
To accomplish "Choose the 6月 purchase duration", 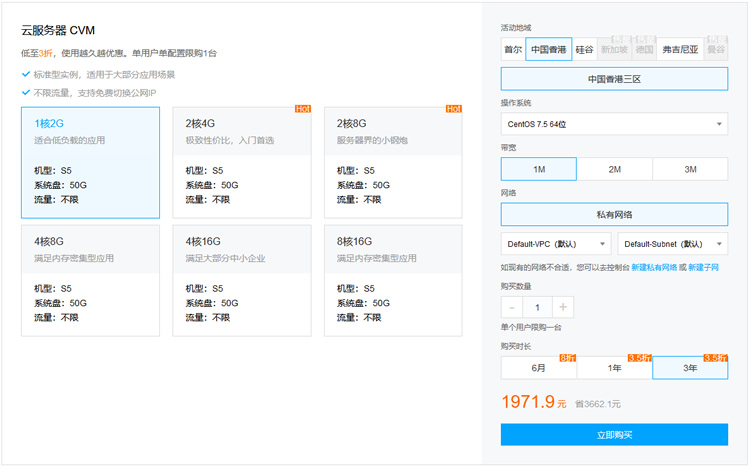I will (x=538, y=368).
